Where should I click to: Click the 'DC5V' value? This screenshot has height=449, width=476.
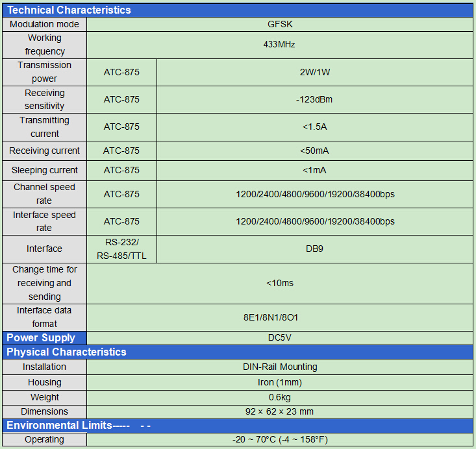[x=280, y=337]
